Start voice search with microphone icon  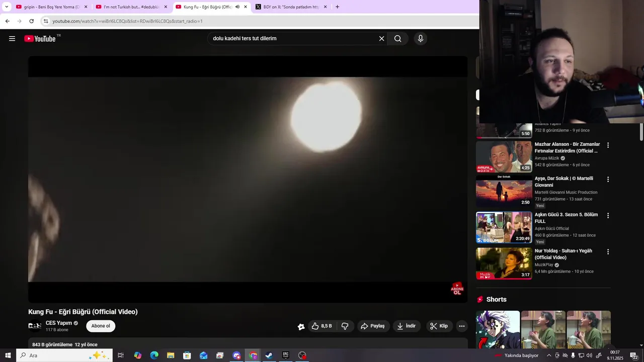[421, 39]
